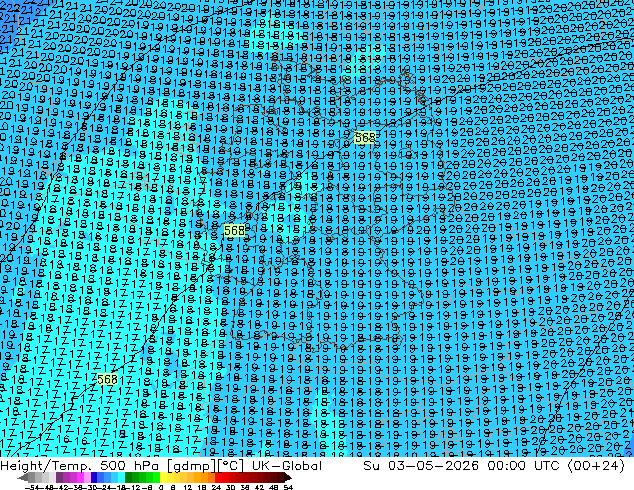The width and height of the screenshot is (634, 490).
Task: Click the '54' value on the legend scale
Action: pyautogui.click(x=288, y=487)
